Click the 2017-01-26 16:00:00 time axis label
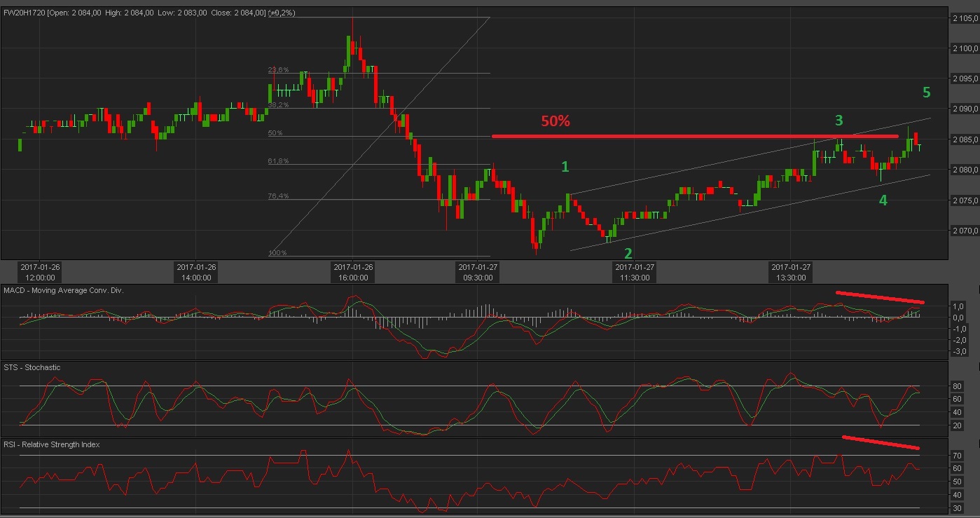980x518 pixels. coord(353,272)
